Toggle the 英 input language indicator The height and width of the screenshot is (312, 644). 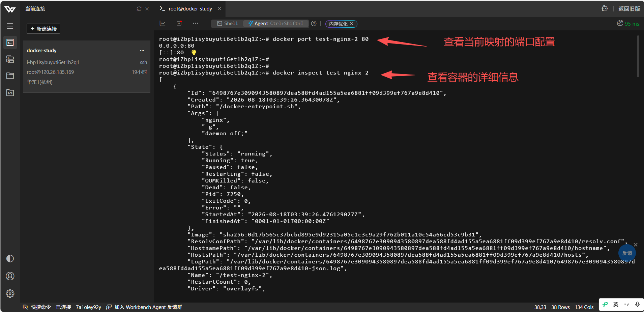click(x=616, y=304)
